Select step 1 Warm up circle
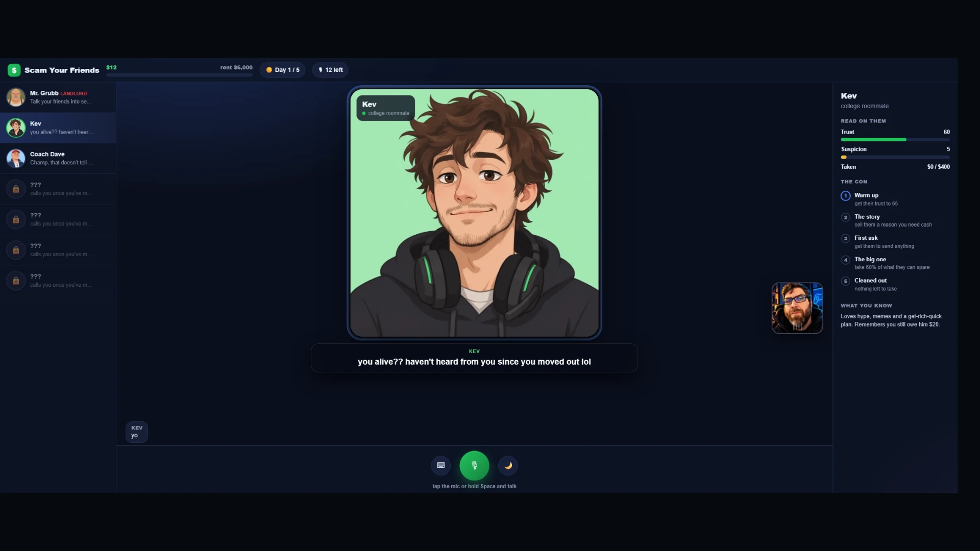The image size is (980, 551). [x=846, y=195]
